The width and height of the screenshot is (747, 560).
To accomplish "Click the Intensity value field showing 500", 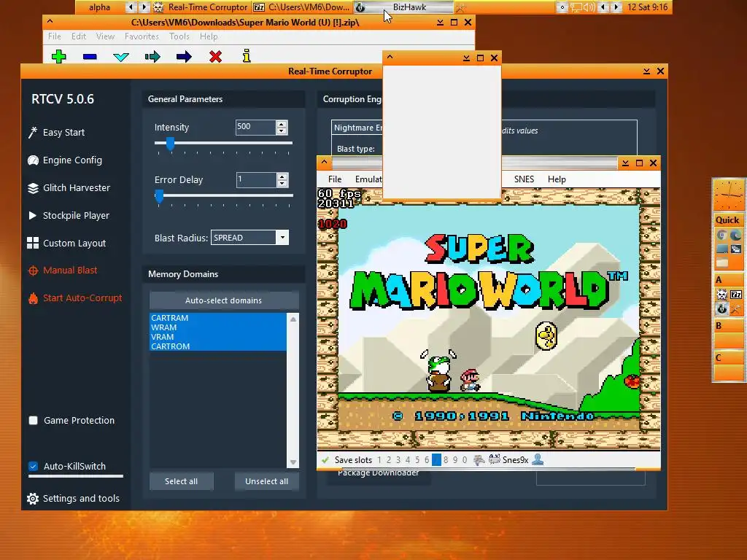I will pyautogui.click(x=256, y=127).
